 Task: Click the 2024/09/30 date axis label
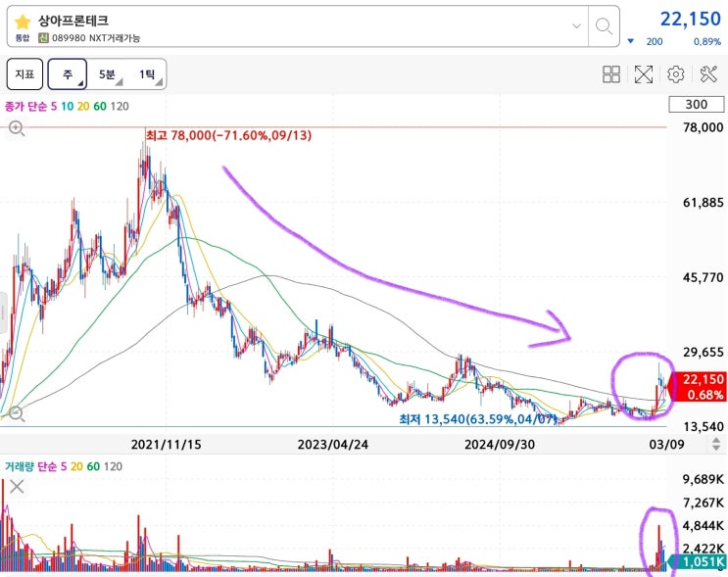[500, 445]
